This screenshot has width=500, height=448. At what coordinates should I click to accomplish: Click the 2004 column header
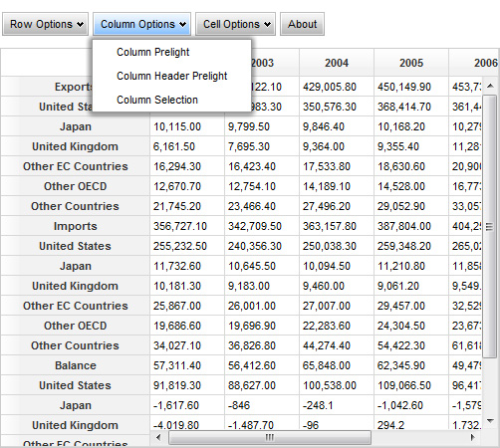point(337,63)
